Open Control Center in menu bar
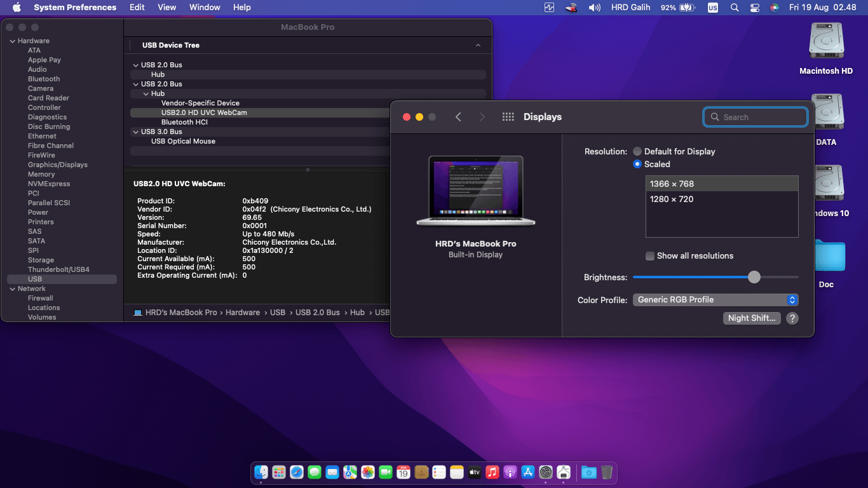The image size is (868, 488). 755,8
